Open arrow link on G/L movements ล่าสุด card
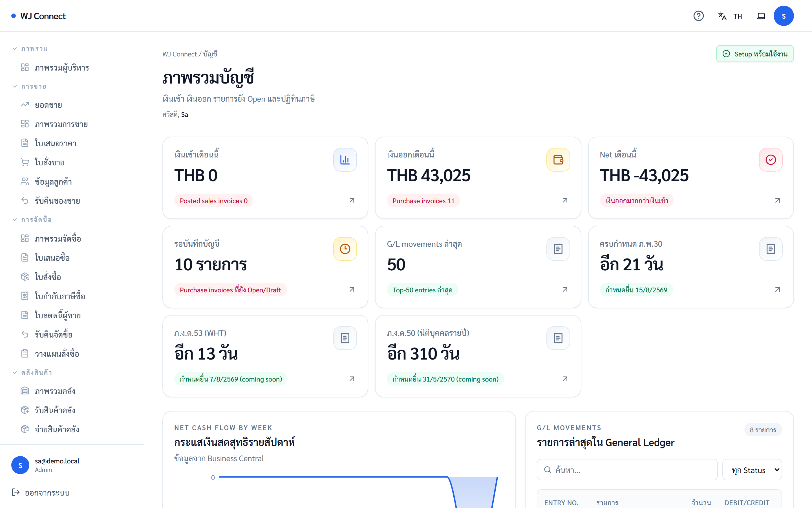 click(565, 290)
